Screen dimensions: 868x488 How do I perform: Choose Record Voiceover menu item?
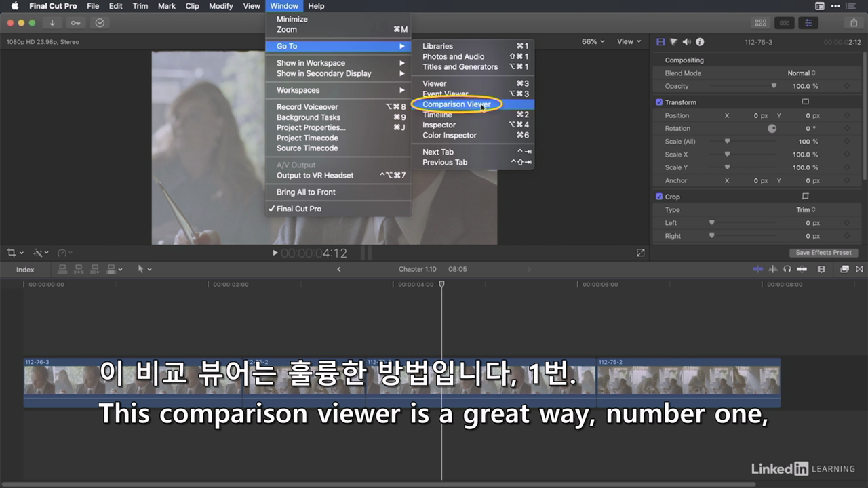[338, 107]
